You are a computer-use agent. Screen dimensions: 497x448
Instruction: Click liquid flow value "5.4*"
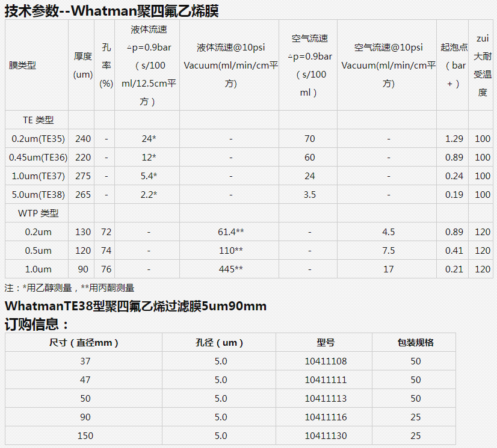(x=149, y=176)
